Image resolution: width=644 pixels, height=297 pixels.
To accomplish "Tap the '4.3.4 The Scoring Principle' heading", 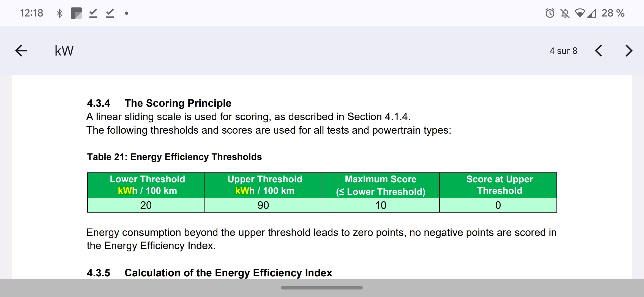I will click(x=159, y=103).
